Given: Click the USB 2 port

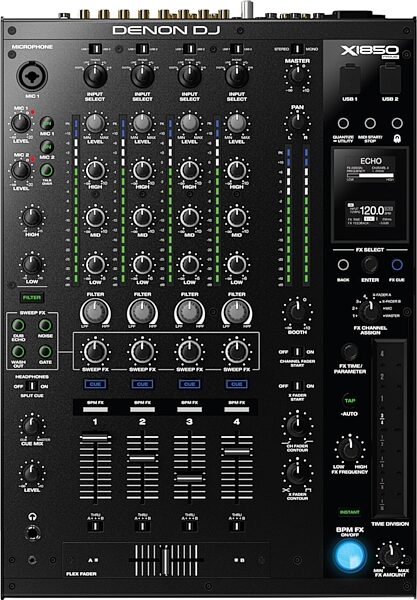Looking at the screenshot, I should coord(390,79).
